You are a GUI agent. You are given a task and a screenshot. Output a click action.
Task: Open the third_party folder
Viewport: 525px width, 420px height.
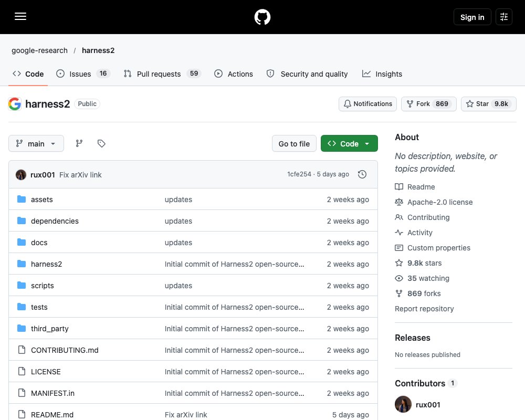[50, 329]
